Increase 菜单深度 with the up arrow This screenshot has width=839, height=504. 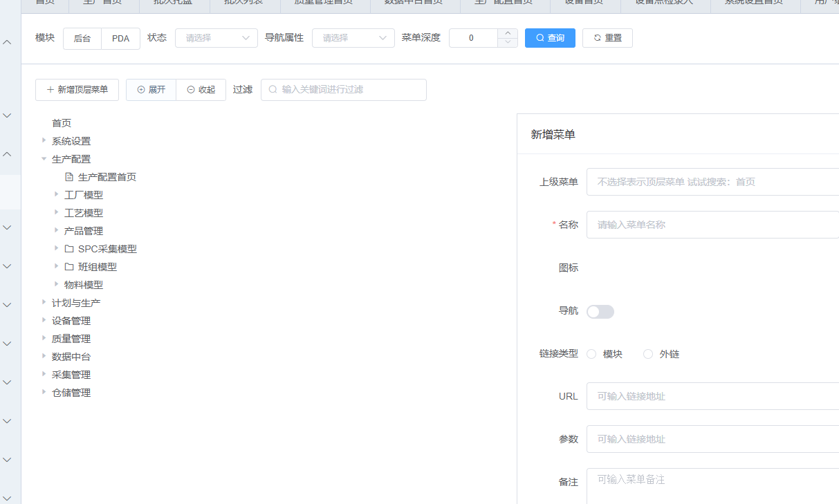click(508, 33)
